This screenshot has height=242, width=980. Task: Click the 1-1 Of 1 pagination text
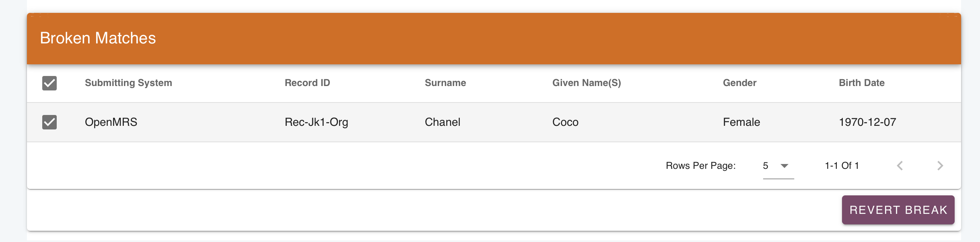click(842, 166)
